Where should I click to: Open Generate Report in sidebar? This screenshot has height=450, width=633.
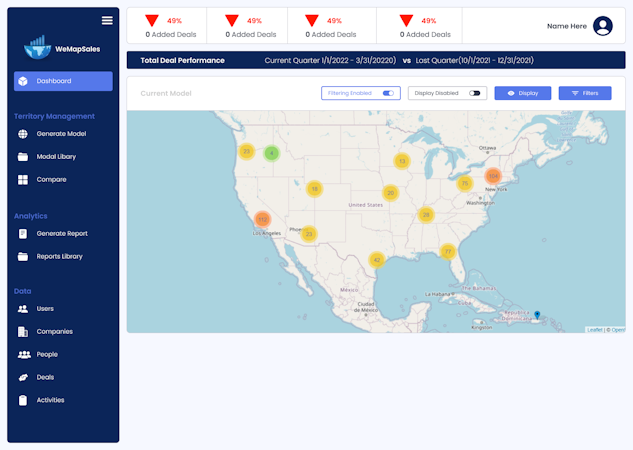[62, 234]
